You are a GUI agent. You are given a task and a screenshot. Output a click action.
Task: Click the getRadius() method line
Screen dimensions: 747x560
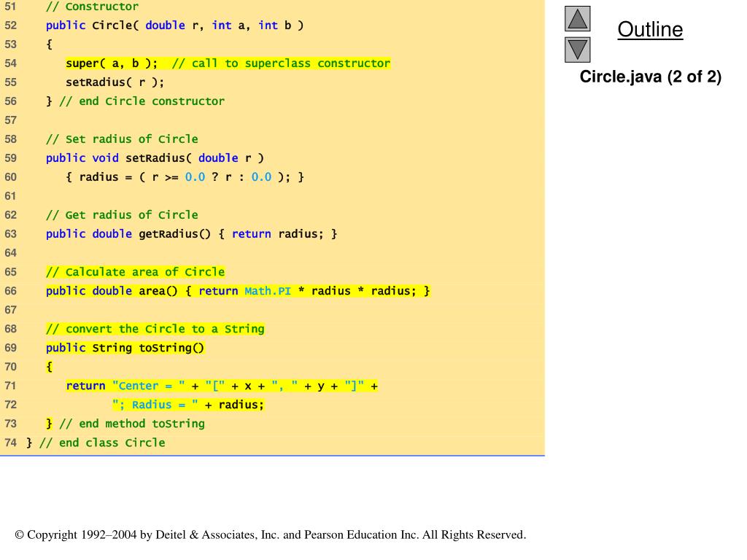192,234
